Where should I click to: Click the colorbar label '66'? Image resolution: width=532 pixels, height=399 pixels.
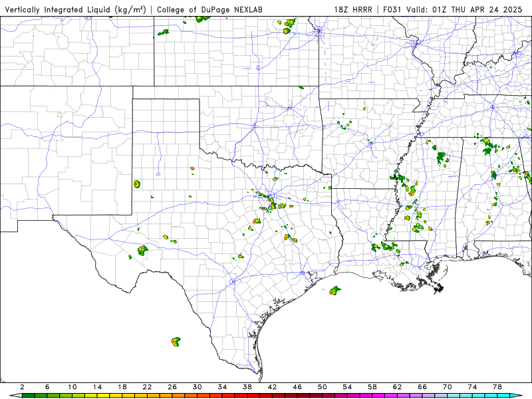click(422, 387)
